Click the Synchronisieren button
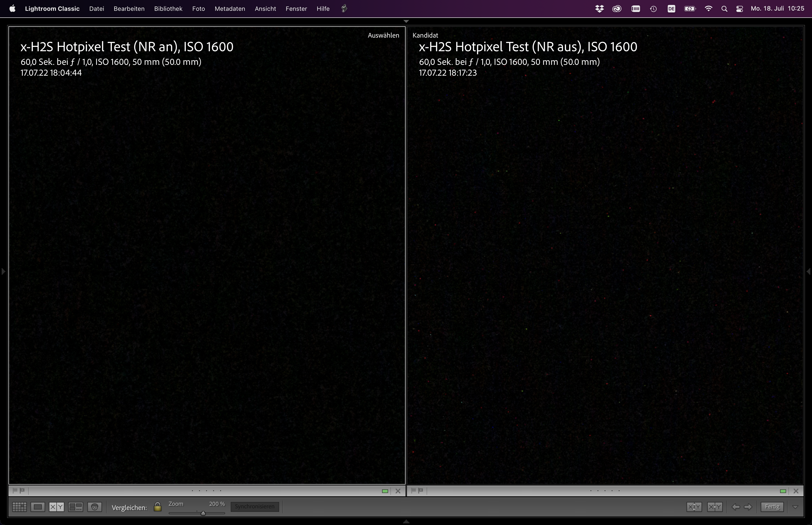The image size is (812, 525). [254, 507]
